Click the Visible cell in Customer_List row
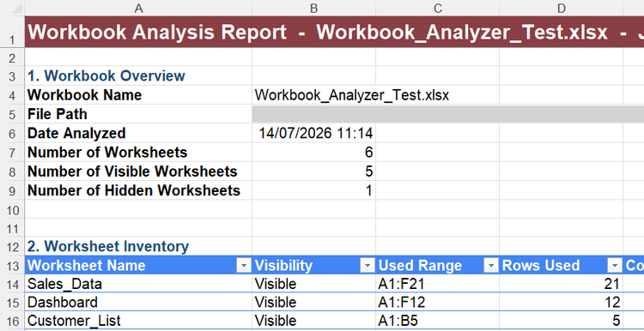 313,321
